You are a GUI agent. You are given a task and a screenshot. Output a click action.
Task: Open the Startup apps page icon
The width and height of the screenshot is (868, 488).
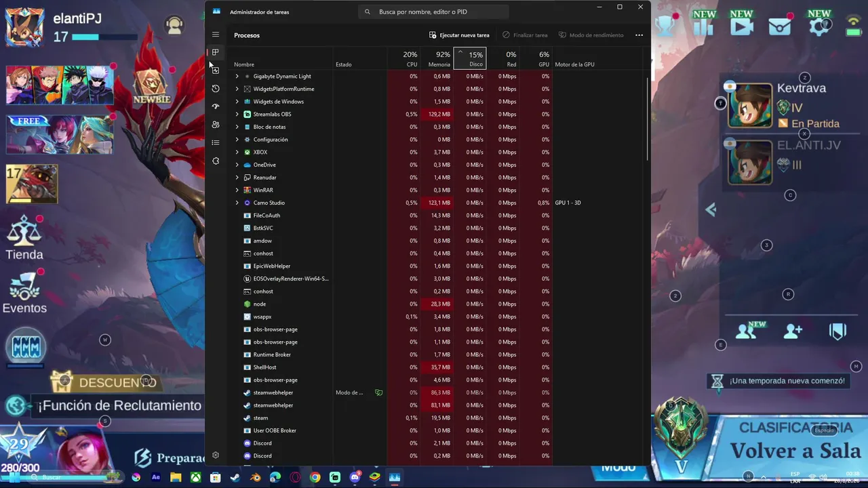tap(216, 106)
